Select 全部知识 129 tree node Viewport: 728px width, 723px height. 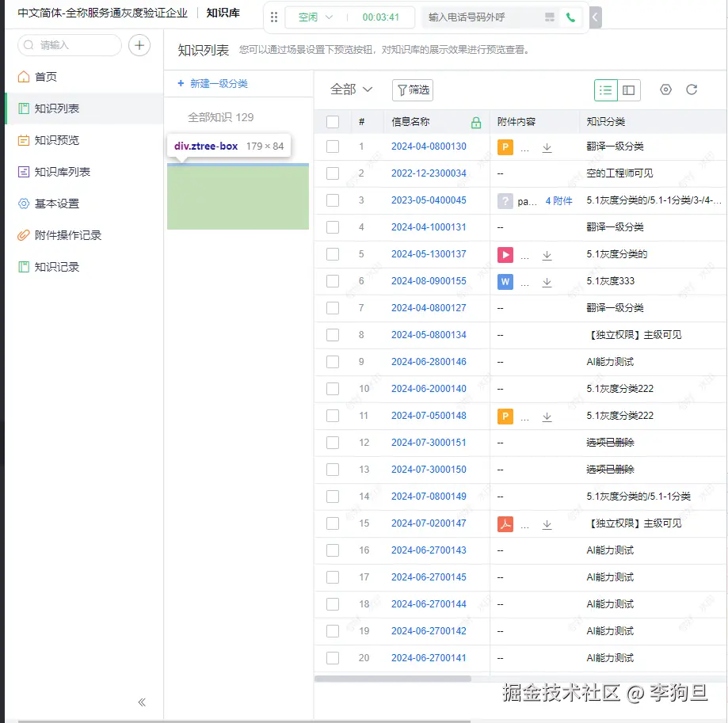tap(220, 117)
